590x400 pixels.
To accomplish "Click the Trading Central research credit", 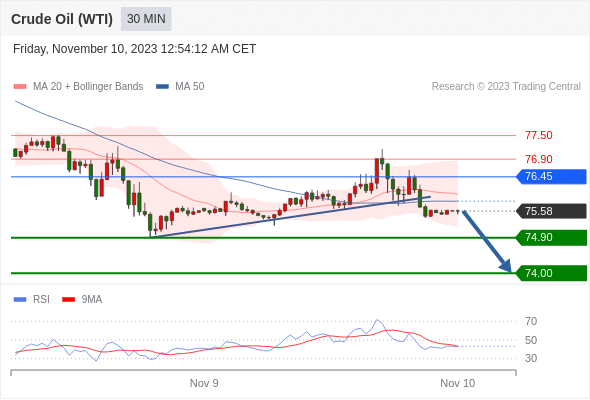I will 506,87.
